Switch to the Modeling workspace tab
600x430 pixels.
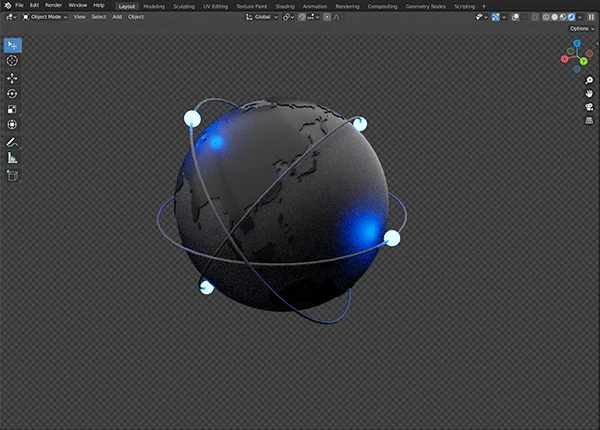click(x=154, y=7)
